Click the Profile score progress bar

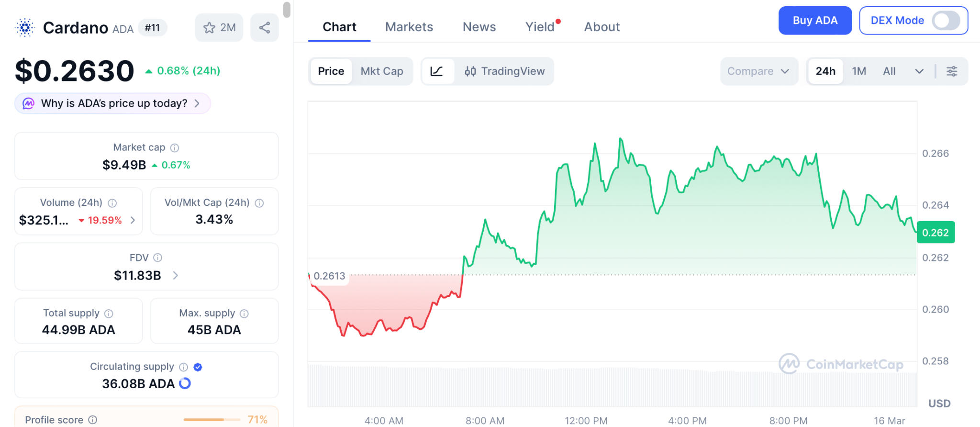click(x=212, y=420)
